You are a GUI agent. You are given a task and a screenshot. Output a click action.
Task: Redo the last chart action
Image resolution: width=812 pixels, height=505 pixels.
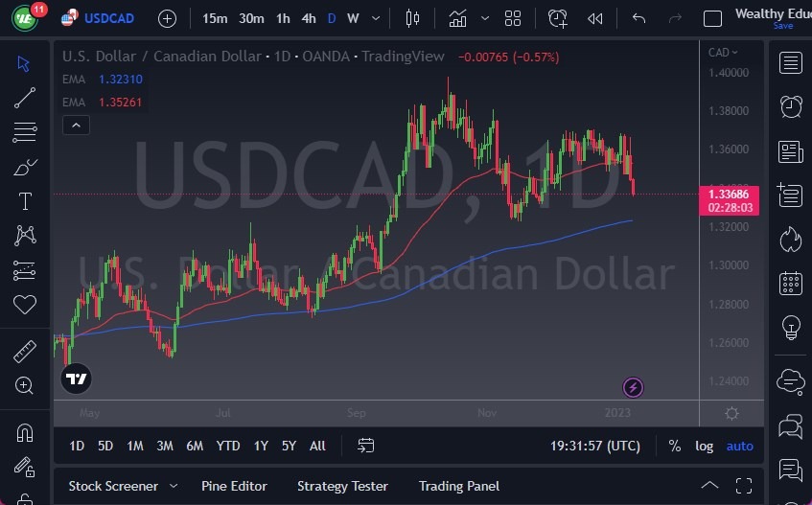pyautogui.click(x=675, y=18)
